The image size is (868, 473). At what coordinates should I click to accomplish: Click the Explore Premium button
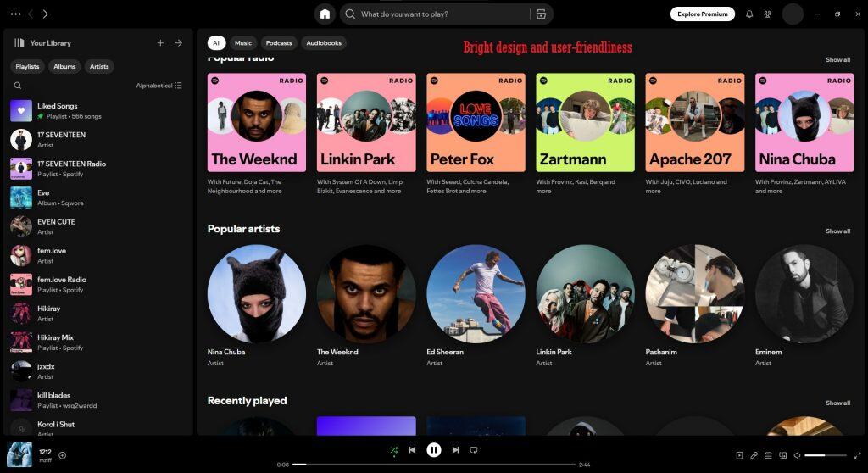tap(703, 14)
